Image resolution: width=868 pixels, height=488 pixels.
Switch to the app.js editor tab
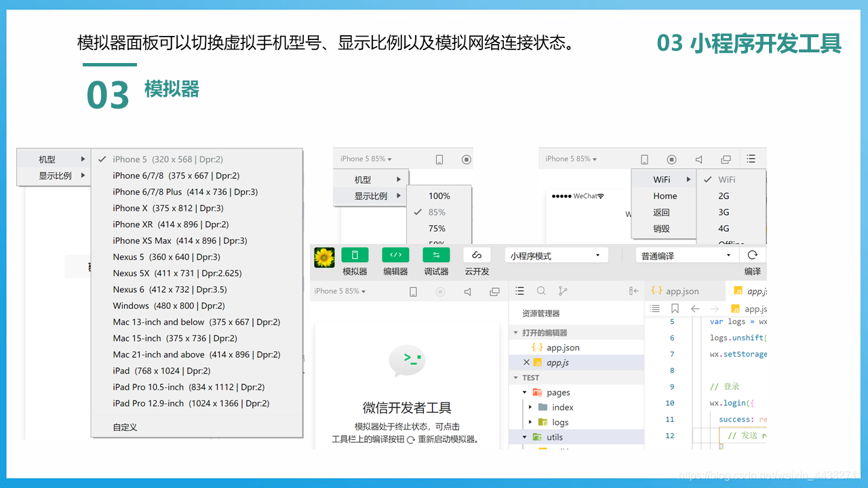[747, 291]
